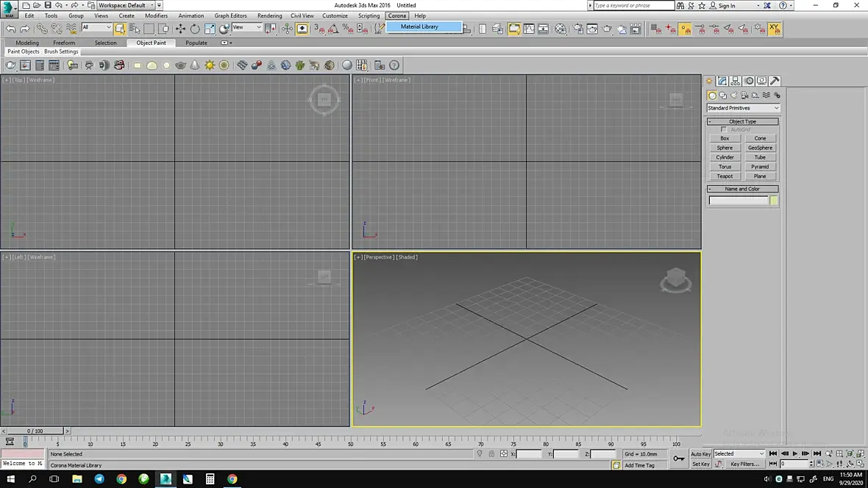Click the play animation button
The height and width of the screenshot is (488, 868).
[795, 453]
